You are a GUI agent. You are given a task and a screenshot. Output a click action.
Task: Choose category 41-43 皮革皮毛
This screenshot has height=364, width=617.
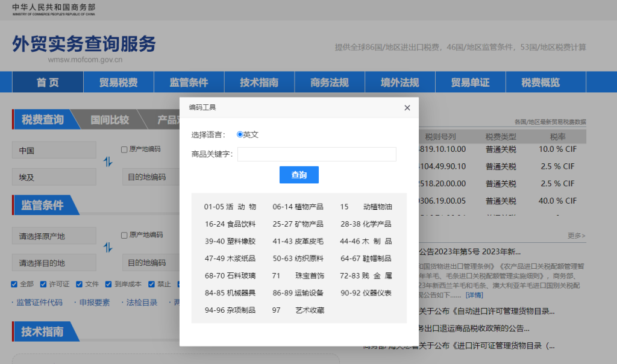pyautogui.click(x=298, y=241)
